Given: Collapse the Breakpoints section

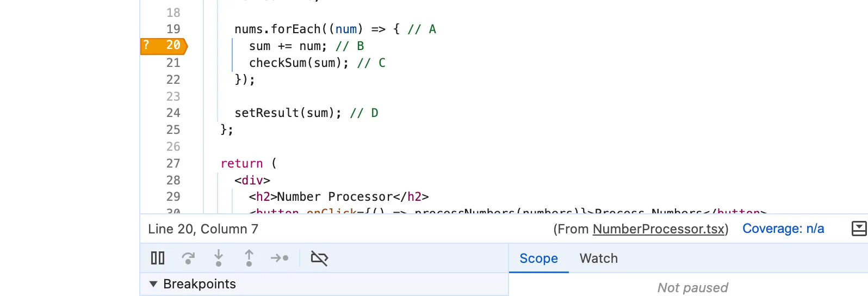Looking at the screenshot, I should [x=153, y=284].
